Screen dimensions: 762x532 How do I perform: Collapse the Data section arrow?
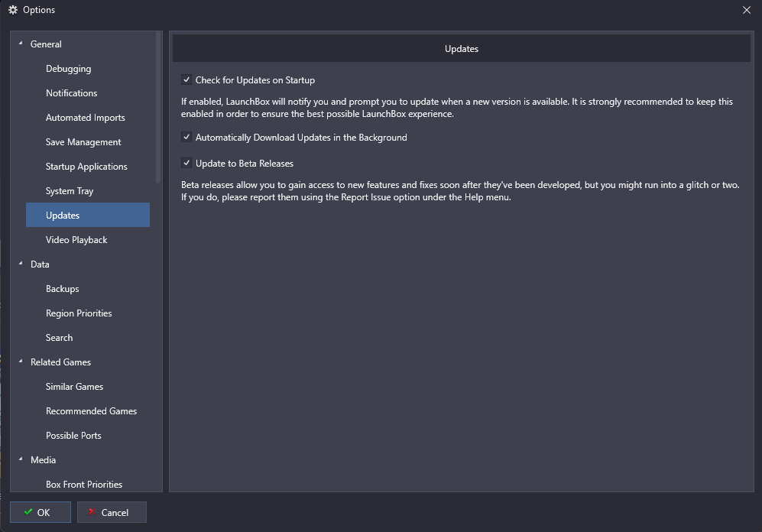tap(21, 264)
